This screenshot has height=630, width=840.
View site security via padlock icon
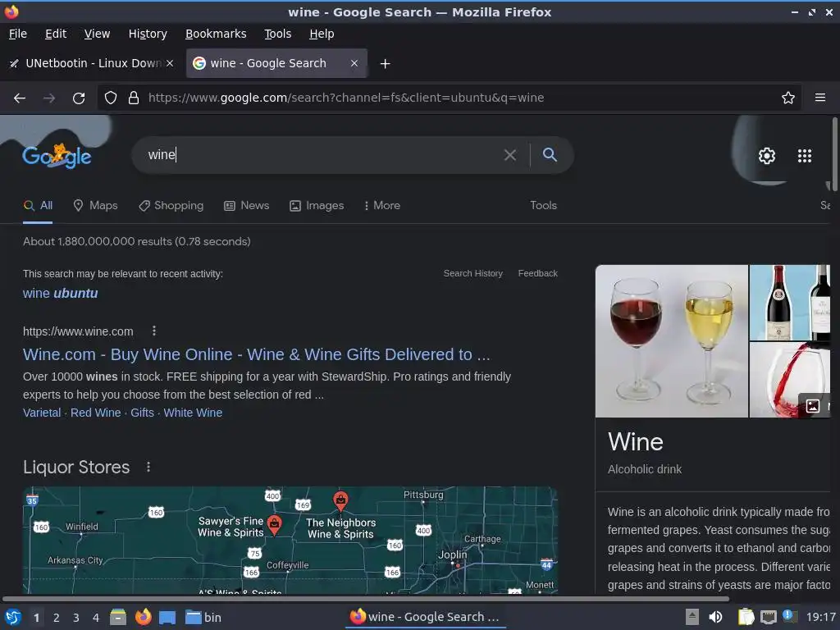[134, 98]
